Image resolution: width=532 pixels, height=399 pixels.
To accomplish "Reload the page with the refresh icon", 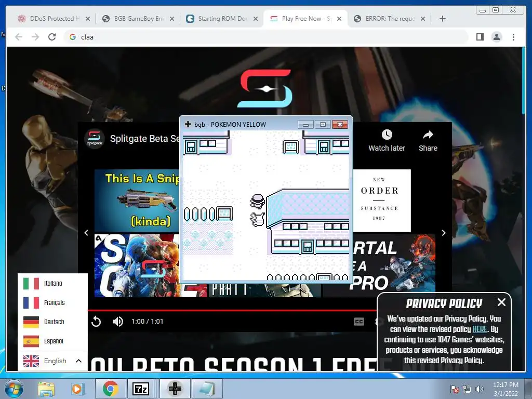I will (x=52, y=37).
